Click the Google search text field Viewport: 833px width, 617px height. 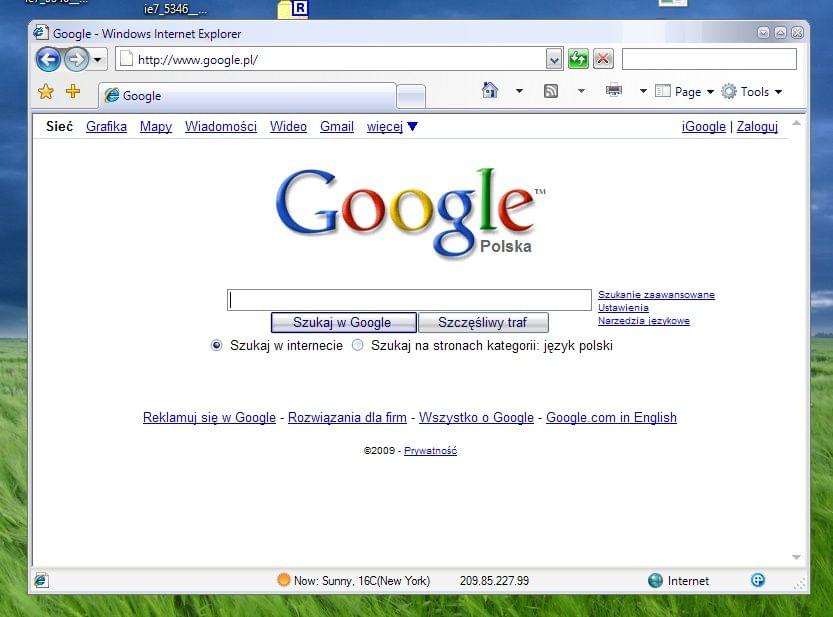[x=409, y=300]
